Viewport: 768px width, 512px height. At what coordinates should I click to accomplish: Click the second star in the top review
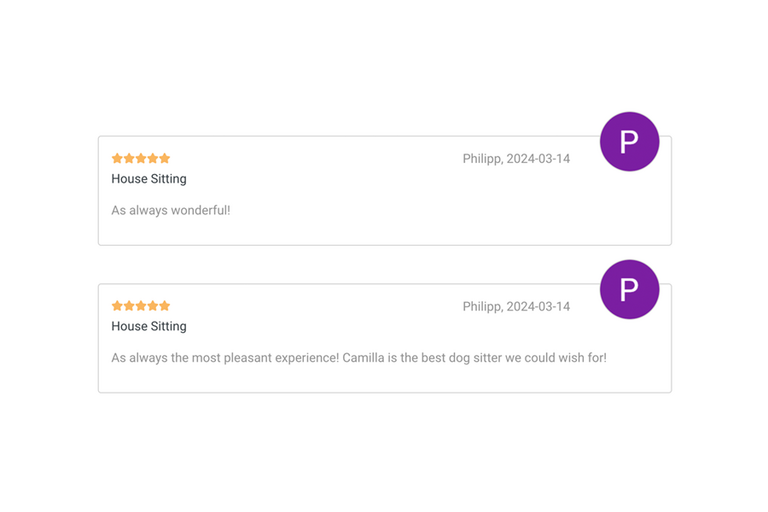click(129, 158)
